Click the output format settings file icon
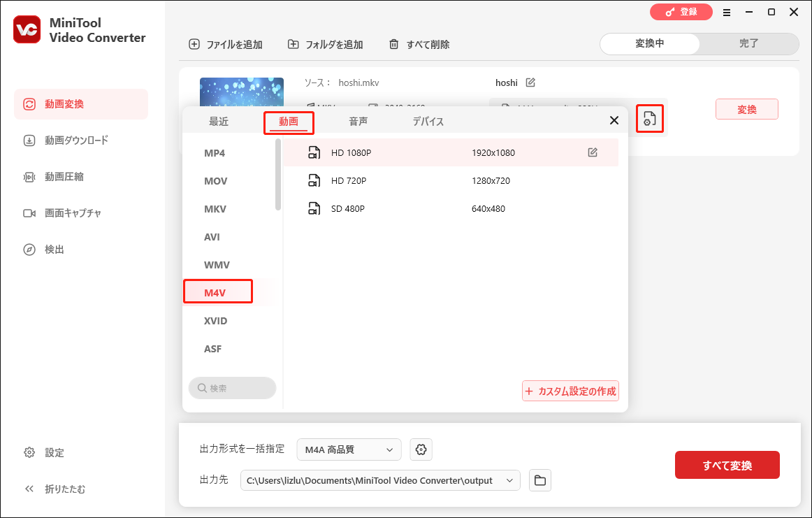The image size is (812, 518). (x=649, y=119)
